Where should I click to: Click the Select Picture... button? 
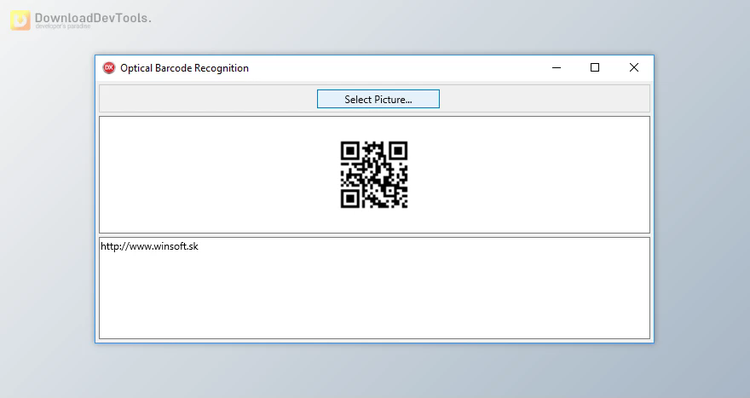378,99
